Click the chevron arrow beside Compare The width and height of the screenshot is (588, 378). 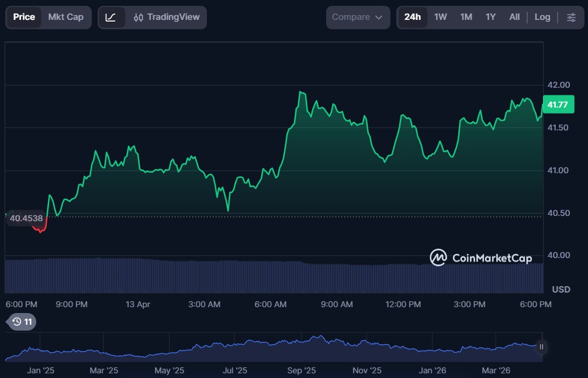pyautogui.click(x=379, y=18)
